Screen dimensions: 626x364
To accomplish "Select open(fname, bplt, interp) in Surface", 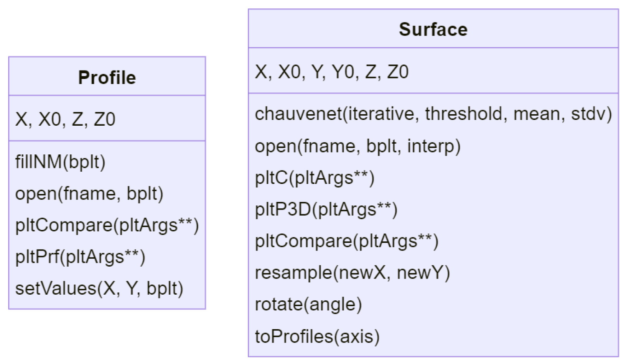I will 357,146.
